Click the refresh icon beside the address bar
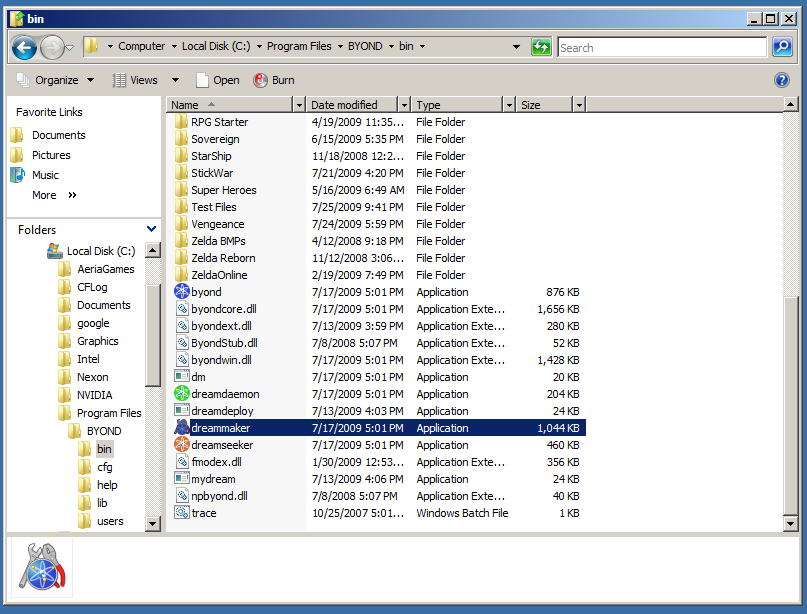The width and height of the screenshot is (807, 614). tap(541, 47)
